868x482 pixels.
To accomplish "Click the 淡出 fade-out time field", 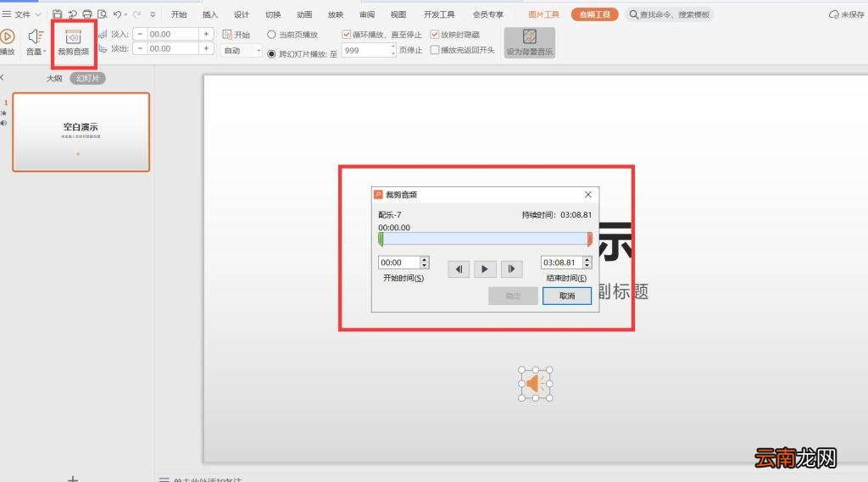I will (172, 48).
